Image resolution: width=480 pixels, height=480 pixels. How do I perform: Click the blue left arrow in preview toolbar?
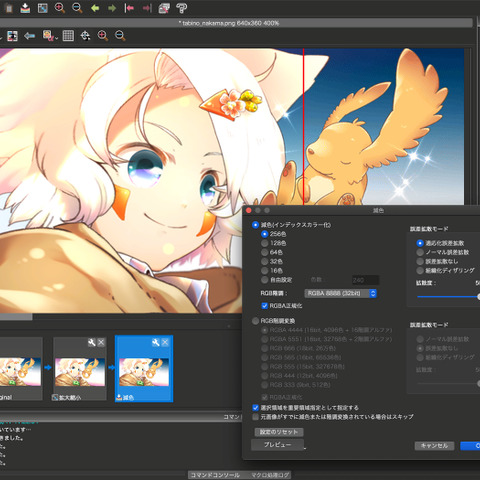pos(30,36)
